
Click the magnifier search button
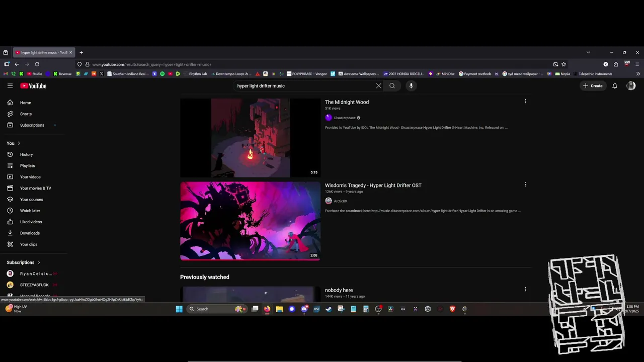(392, 86)
